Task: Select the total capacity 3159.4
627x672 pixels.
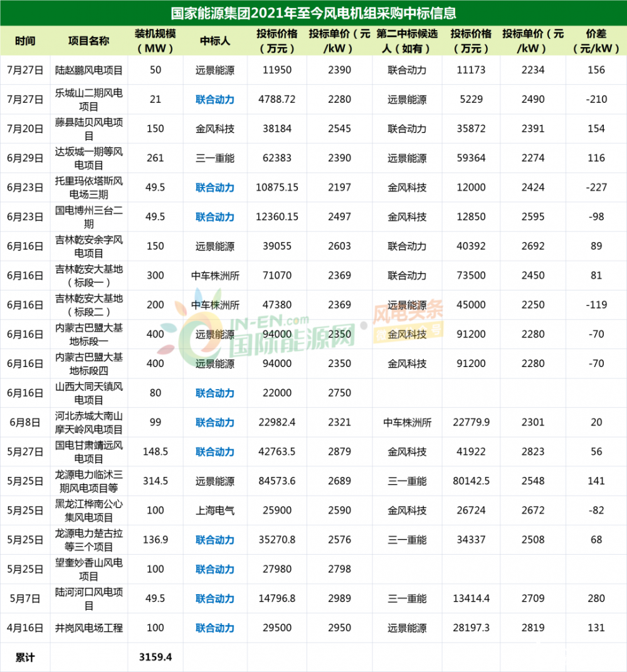Action: point(155,658)
